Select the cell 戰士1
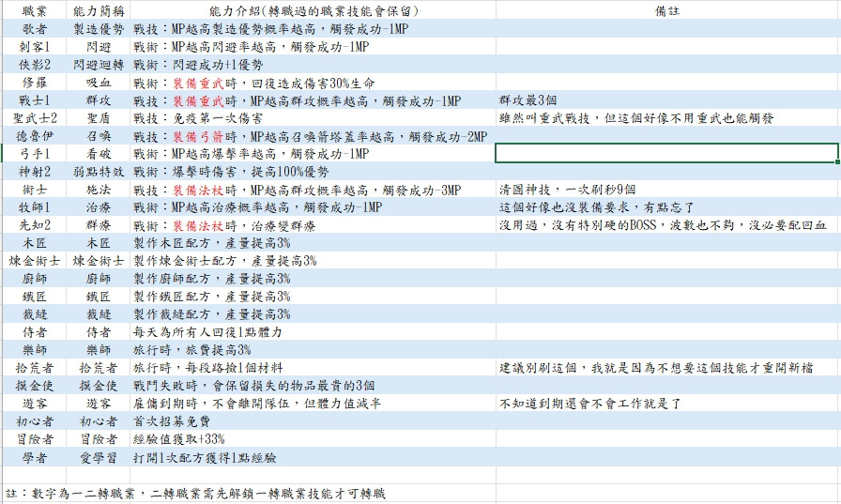The image size is (841, 504). [35, 99]
